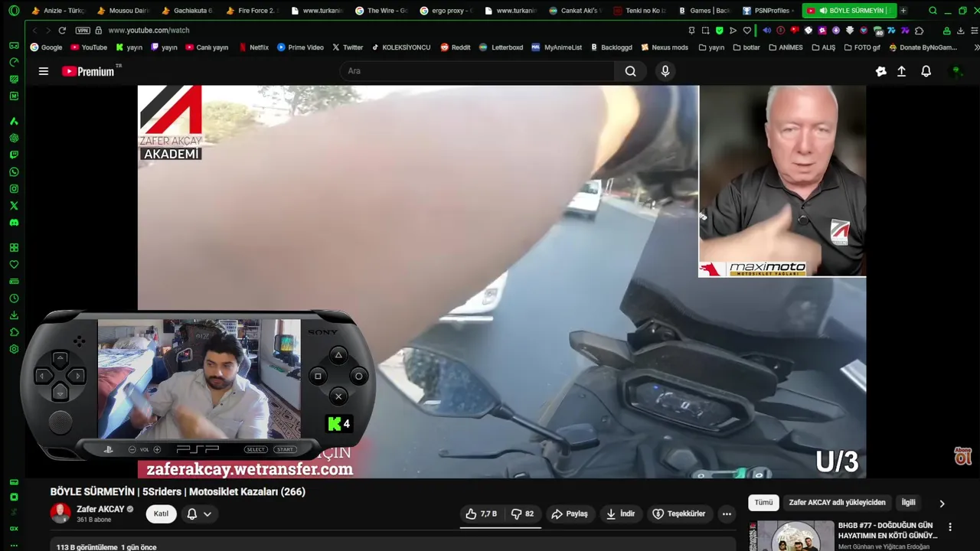This screenshot has width=980, height=551.
Task: Open the sidebar history clock icon
Action: click(14, 298)
